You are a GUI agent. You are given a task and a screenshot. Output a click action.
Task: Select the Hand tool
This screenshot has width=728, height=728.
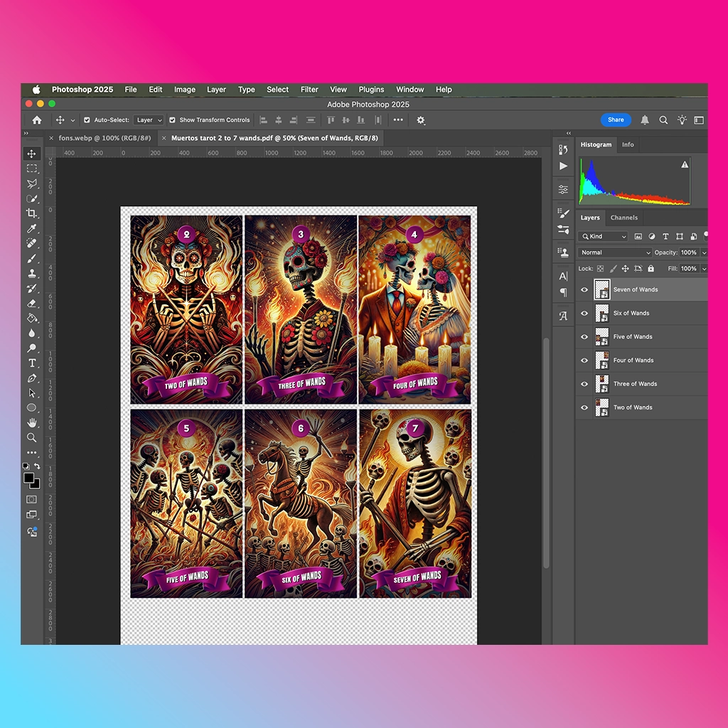click(x=31, y=423)
